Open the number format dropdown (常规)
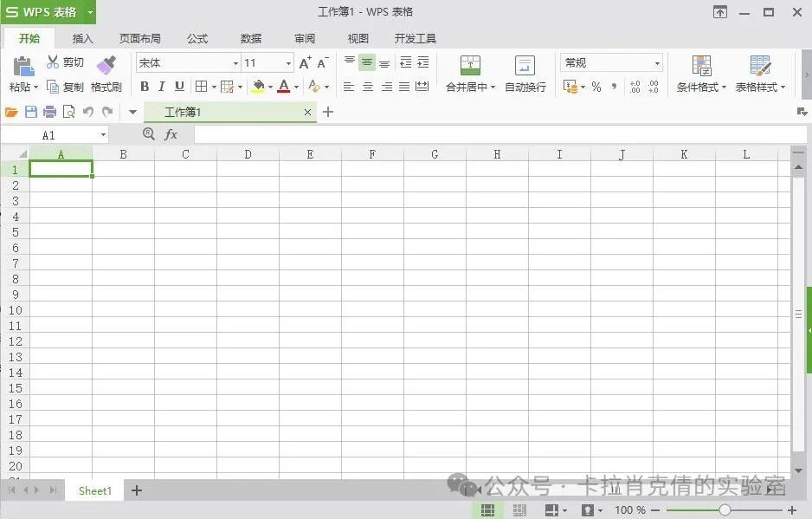The width and height of the screenshot is (812, 519). (657, 63)
